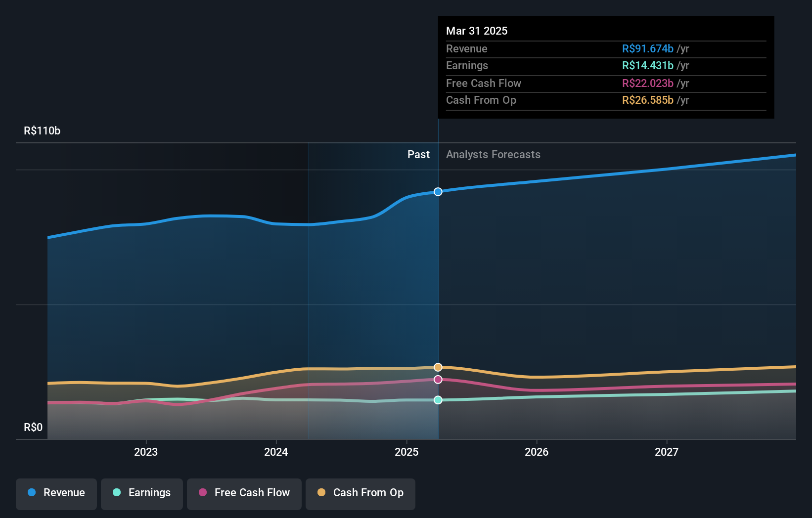Click the pink Free Cash Flow data point

[x=438, y=380]
